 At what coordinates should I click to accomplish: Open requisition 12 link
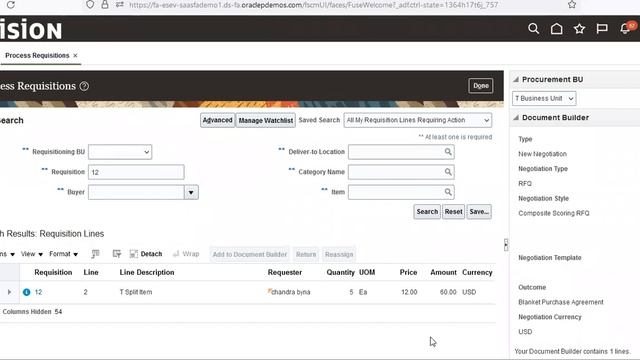38,292
